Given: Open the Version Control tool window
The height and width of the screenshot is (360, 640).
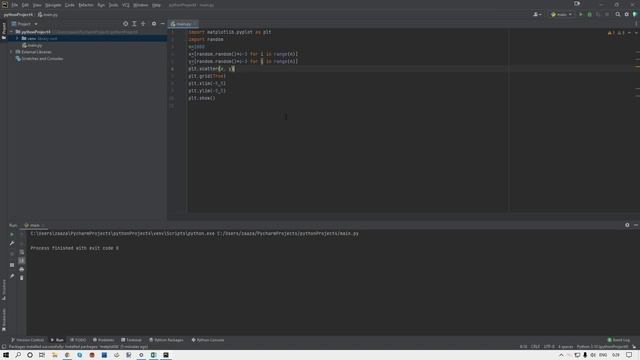Looking at the screenshot, I should point(27,340).
